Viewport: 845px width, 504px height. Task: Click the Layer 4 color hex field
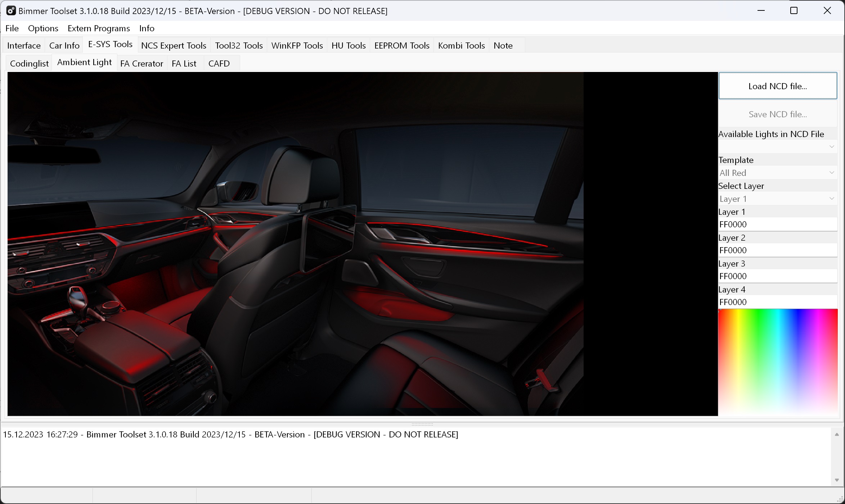click(x=778, y=302)
